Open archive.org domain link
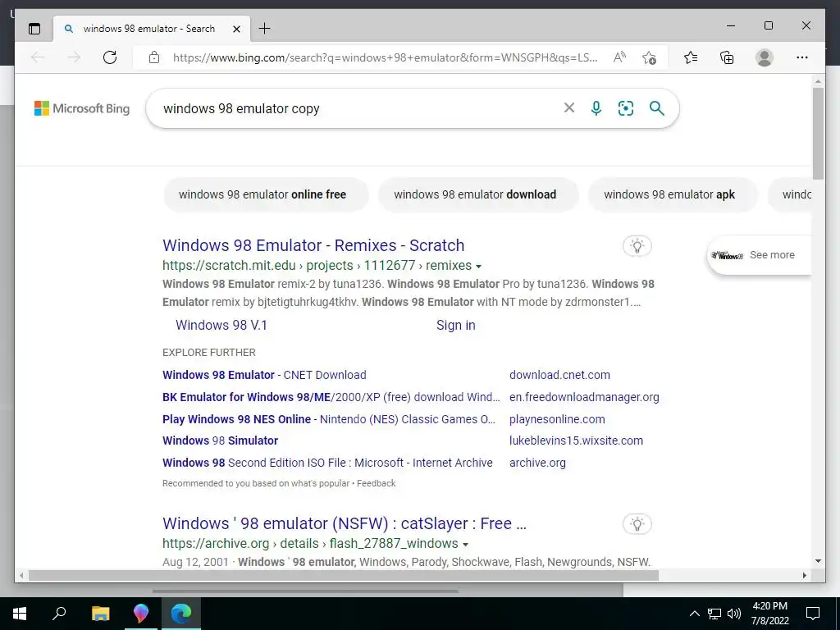Screen dimensions: 840x630 [x=537, y=463]
